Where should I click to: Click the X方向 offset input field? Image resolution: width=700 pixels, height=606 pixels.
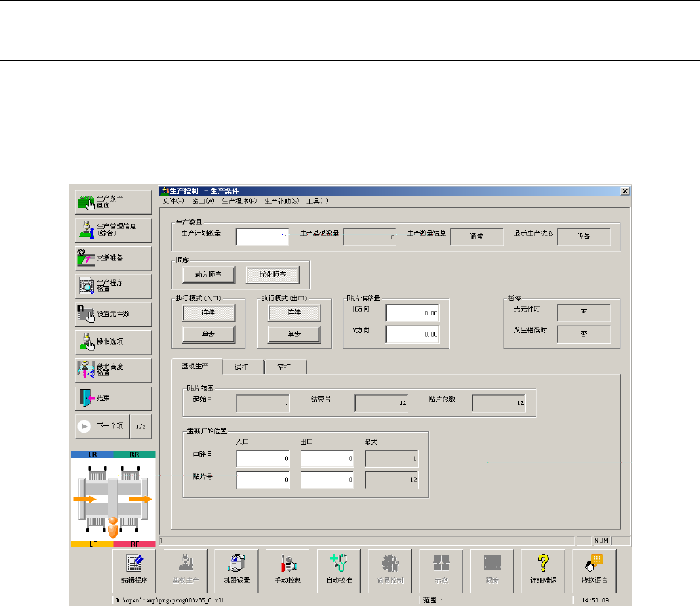point(413,313)
